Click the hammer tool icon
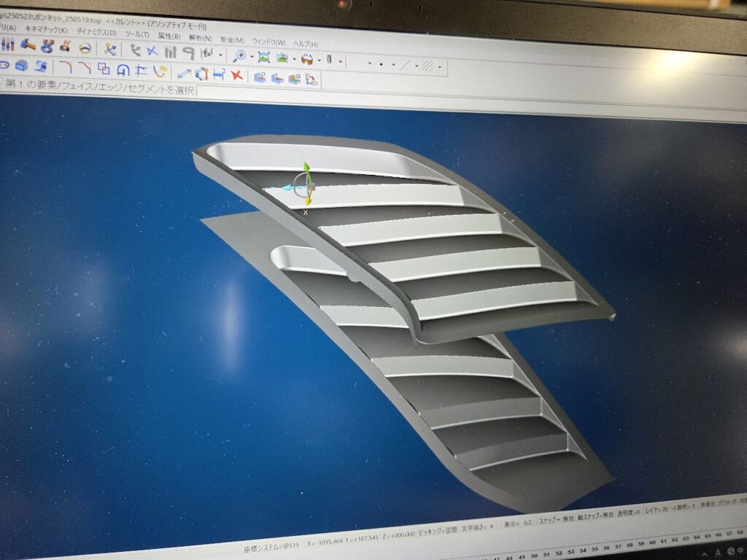The width and height of the screenshot is (747, 560). tap(28, 45)
